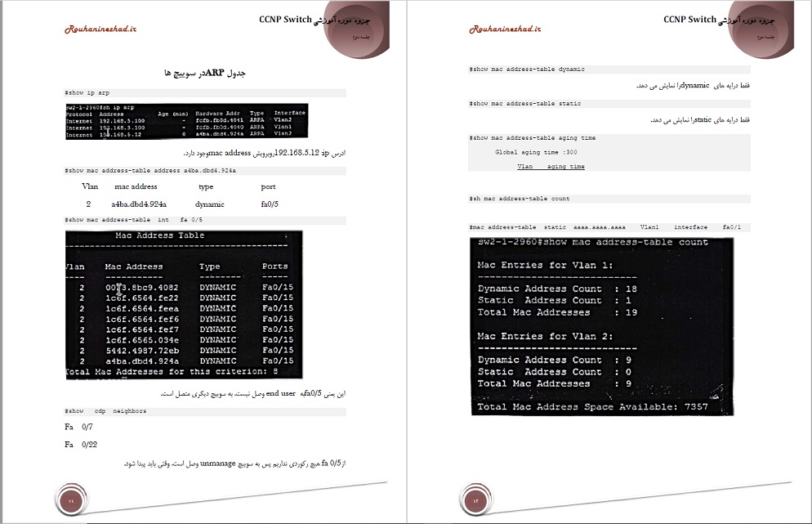
Task: Click the 'type' column header in the small table
Action: click(206, 187)
